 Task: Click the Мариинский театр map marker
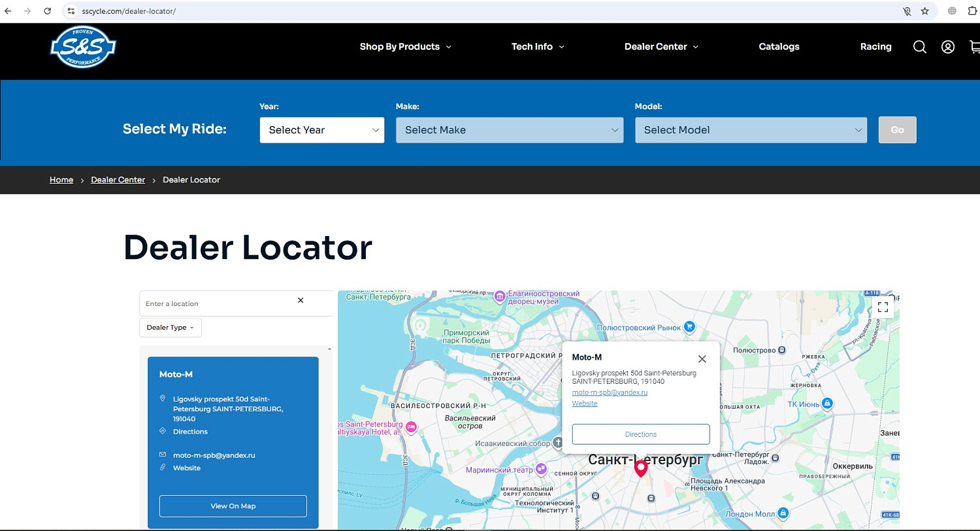[x=540, y=470]
